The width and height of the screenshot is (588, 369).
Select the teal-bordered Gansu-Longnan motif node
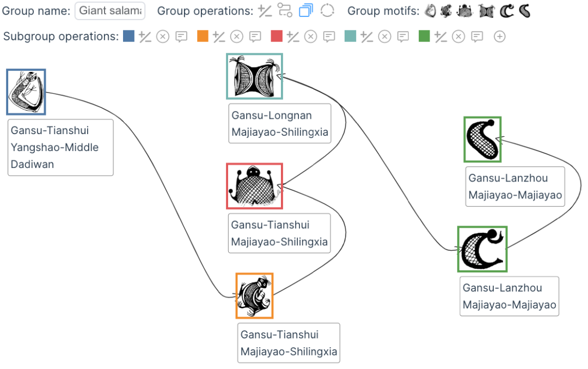click(254, 76)
